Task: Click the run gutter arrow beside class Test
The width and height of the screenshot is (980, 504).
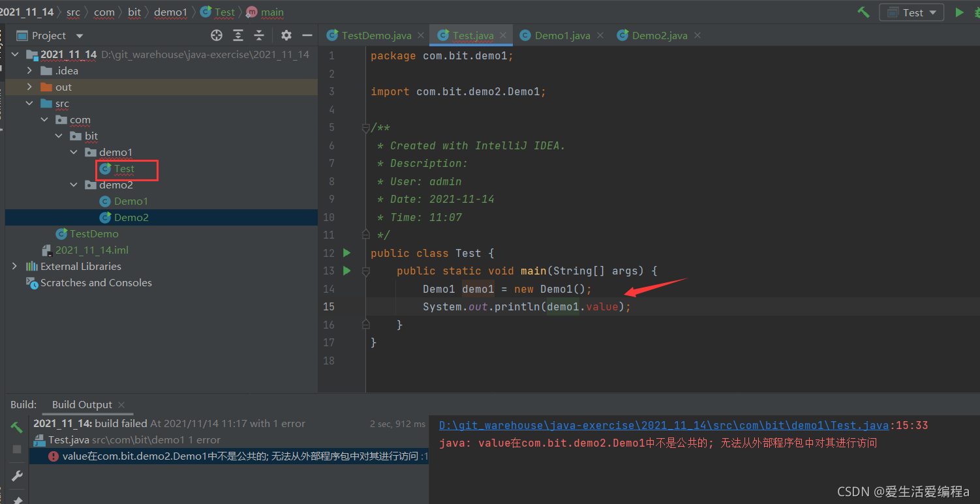Action: point(346,253)
